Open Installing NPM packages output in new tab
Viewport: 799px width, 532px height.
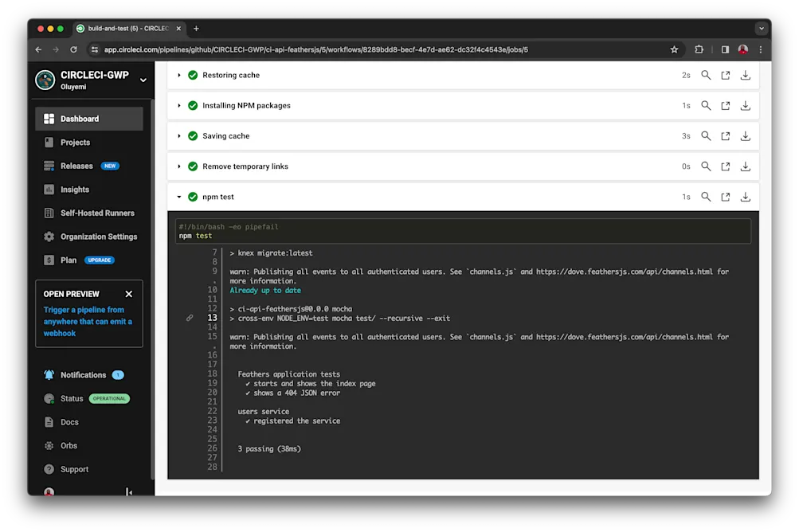coord(725,105)
